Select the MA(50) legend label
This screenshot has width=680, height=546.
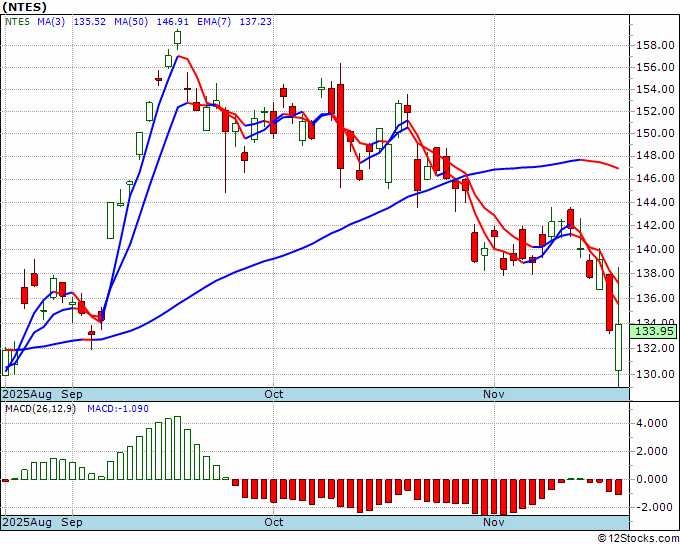[x=131, y=22]
